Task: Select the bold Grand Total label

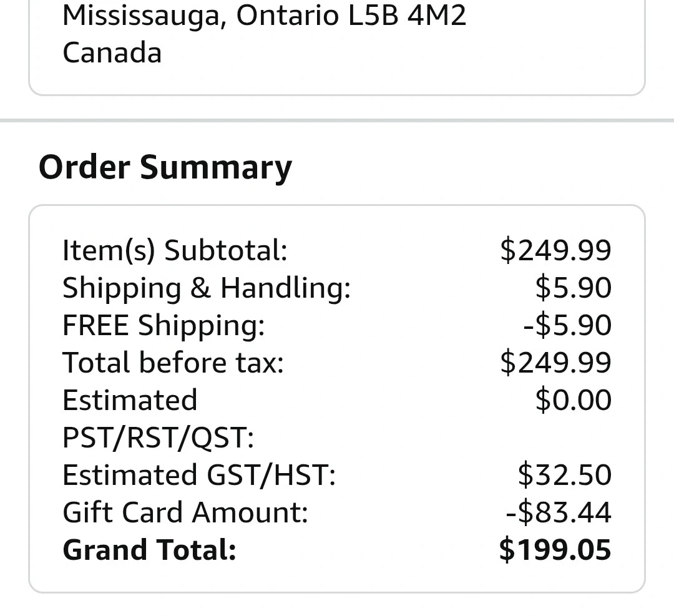Action: [149, 550]
